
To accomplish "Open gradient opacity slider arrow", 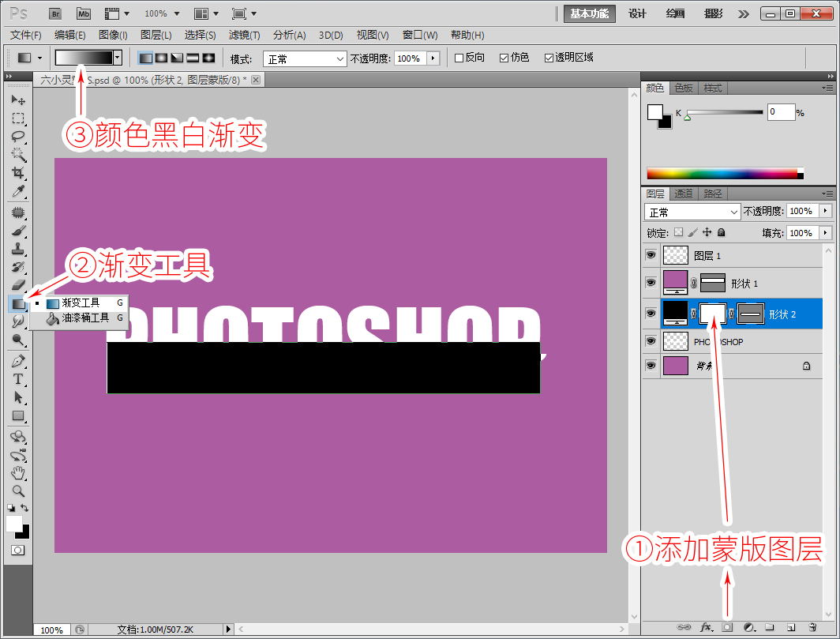I will (x=433, y=58).
